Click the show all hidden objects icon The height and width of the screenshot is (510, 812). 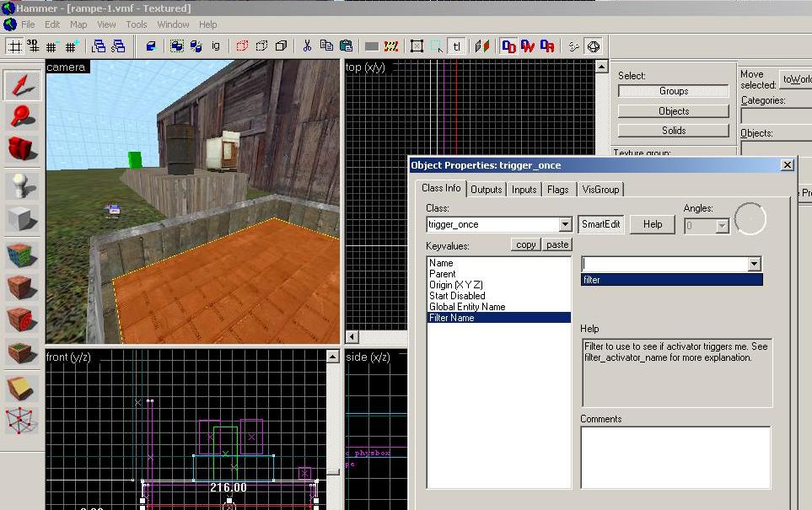(281, 46)
